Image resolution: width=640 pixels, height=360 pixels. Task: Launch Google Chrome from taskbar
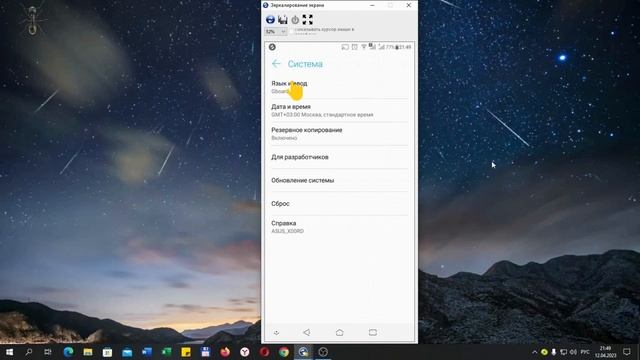click(284, 352)
